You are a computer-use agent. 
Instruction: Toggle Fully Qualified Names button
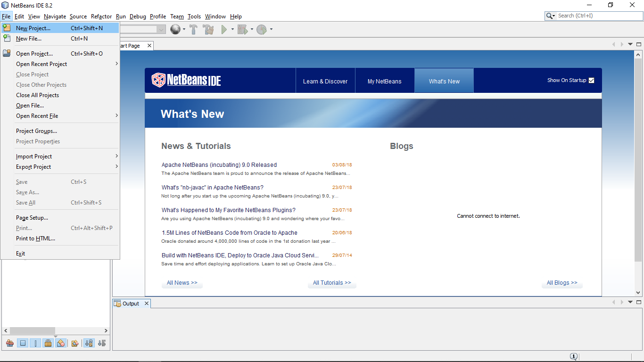pos(75,343)
